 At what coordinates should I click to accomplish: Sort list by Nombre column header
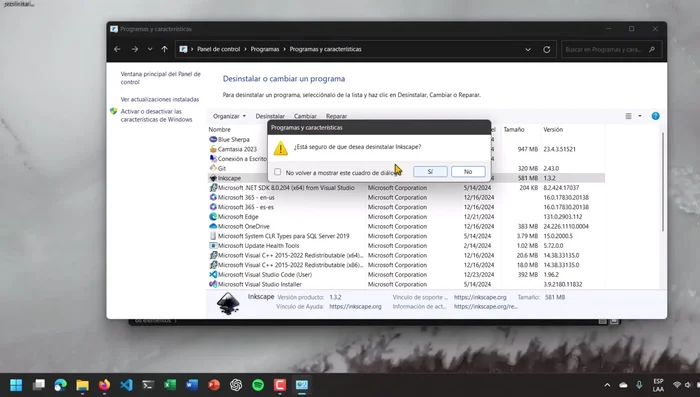click(x=220, y=130)
